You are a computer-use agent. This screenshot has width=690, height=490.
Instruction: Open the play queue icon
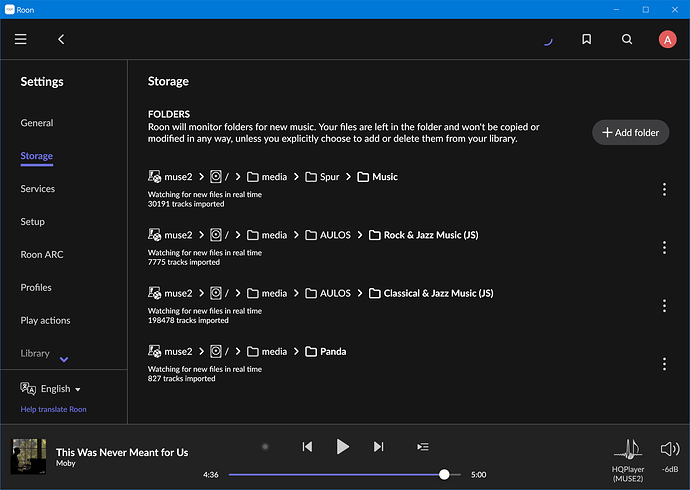click(x=423, y=447)
